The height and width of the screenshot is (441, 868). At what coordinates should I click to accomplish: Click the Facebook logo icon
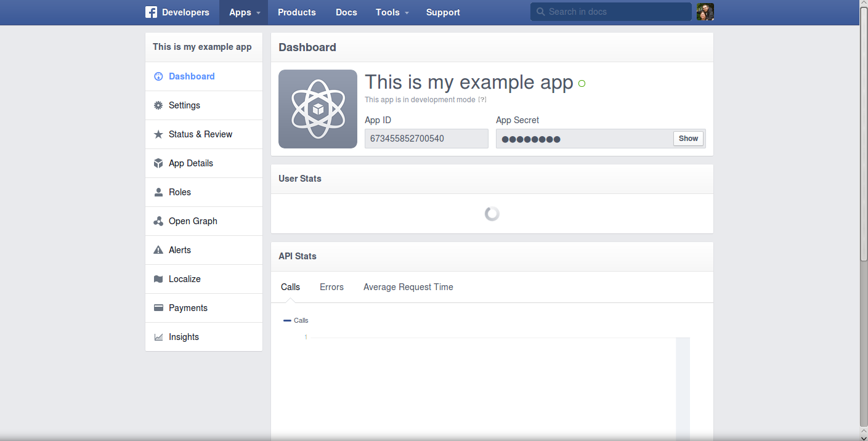click(151, 12)
